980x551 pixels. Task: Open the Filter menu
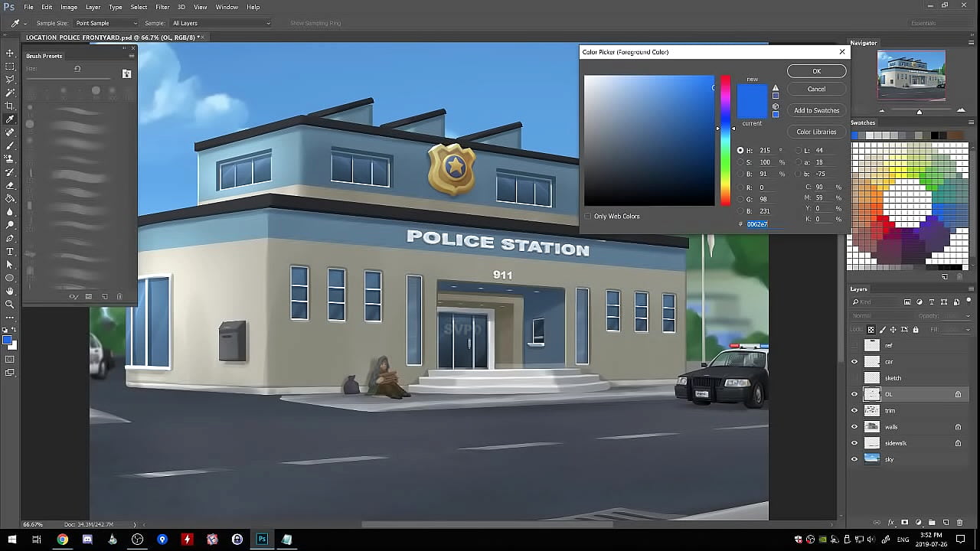pyautogui.click(x=162, y=7)
